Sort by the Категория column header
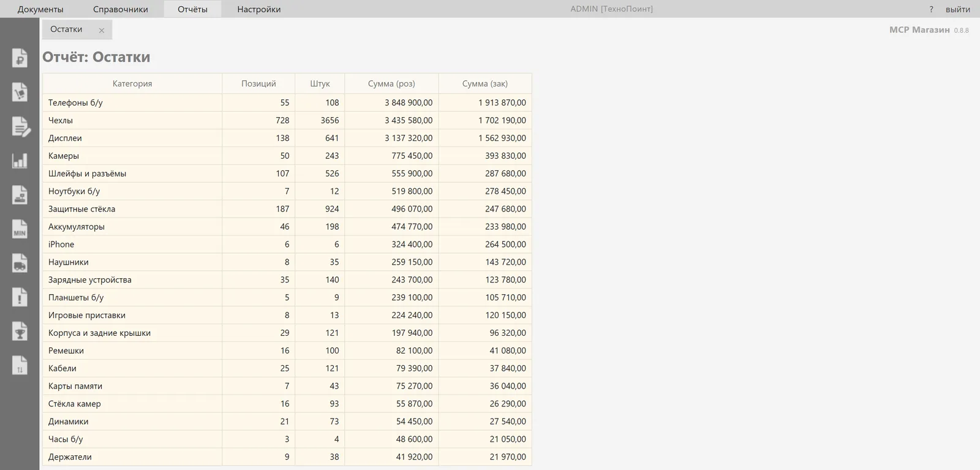The width and height of the screenshot is (980, 470). [x=132, y=83]
